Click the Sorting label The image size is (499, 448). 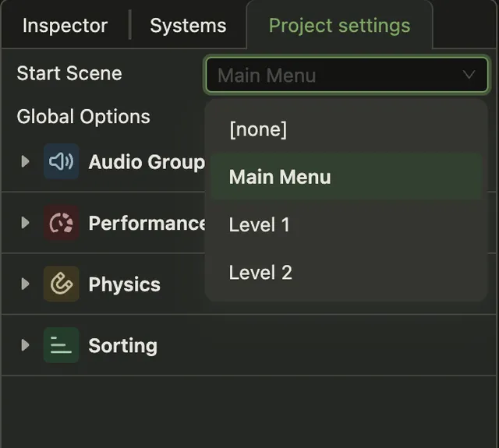pyautogui.click(x=123, y=346)
